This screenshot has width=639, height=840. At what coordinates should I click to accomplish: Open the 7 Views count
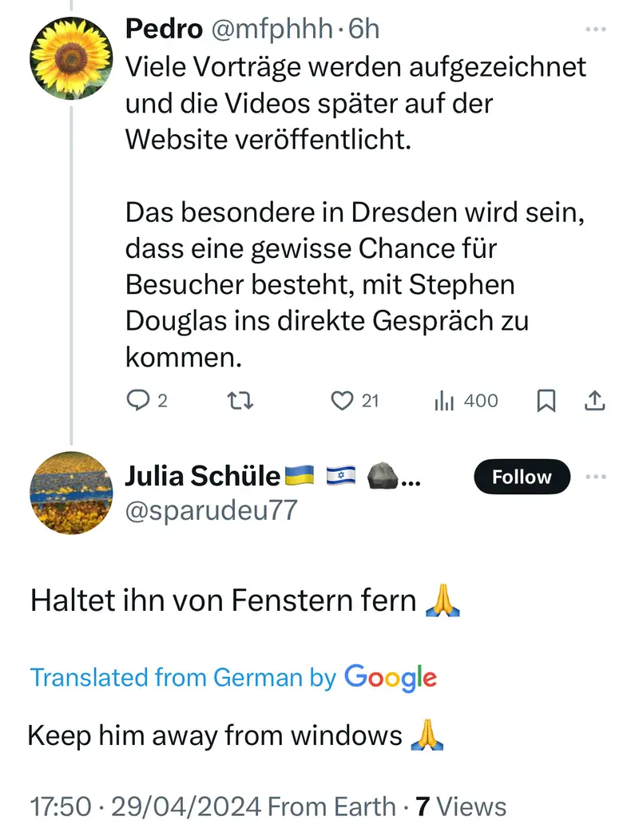[x=461, y=806]
